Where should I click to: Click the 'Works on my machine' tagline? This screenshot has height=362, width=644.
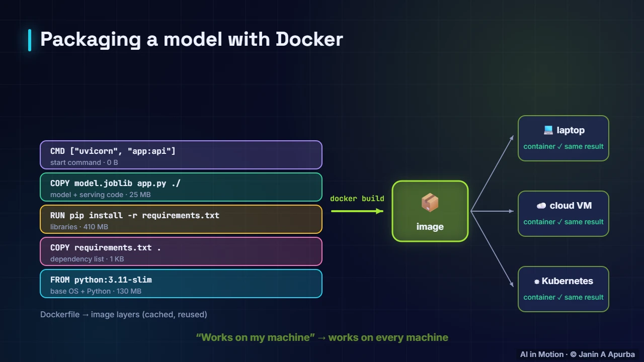[x=322, y=337]
